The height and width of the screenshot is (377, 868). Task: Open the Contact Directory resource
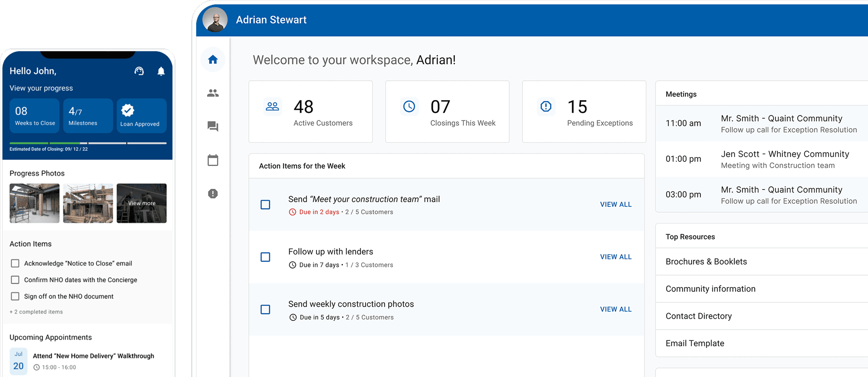click(762, 316)
